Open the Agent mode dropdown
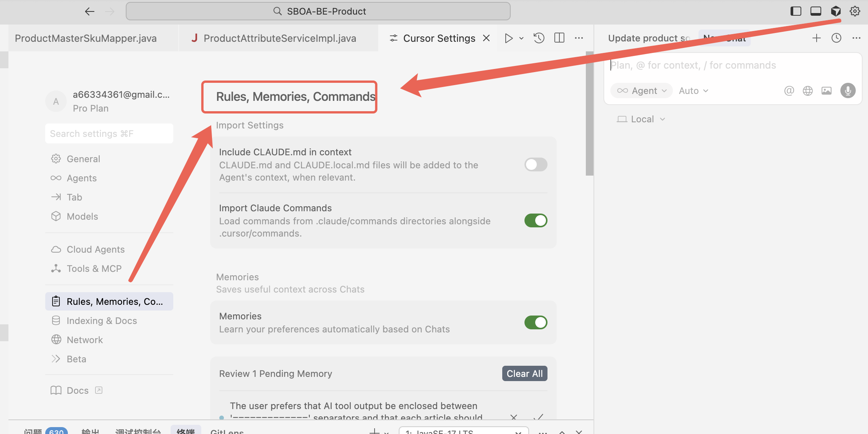868x434 pixels. pyautogui.click(x=641, y=91)
